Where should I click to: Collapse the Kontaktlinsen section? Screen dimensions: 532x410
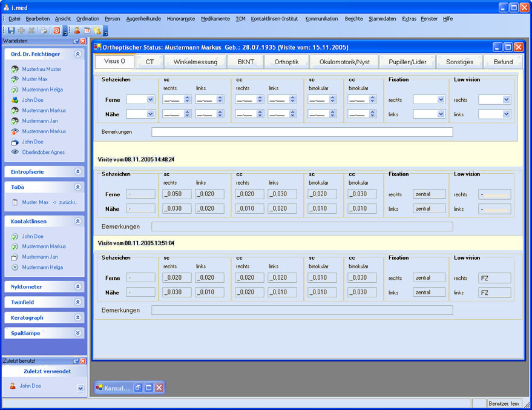click(x=77, y=222)
